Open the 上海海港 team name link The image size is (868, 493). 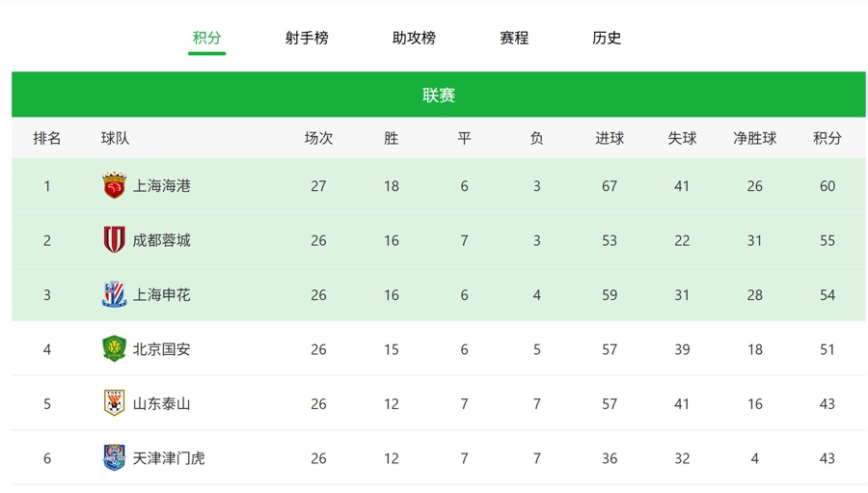click(x=161, y=186)
